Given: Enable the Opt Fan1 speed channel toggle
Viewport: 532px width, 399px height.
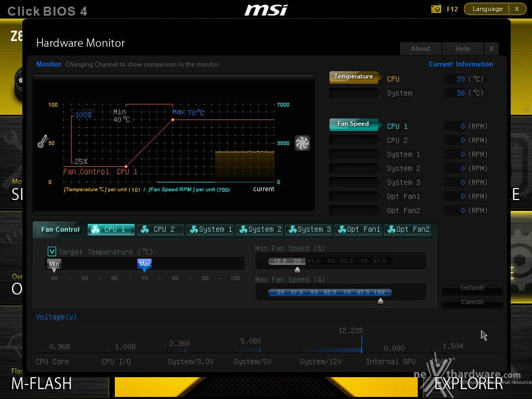Looking at the screenshot, I should [x=354, y=196].
